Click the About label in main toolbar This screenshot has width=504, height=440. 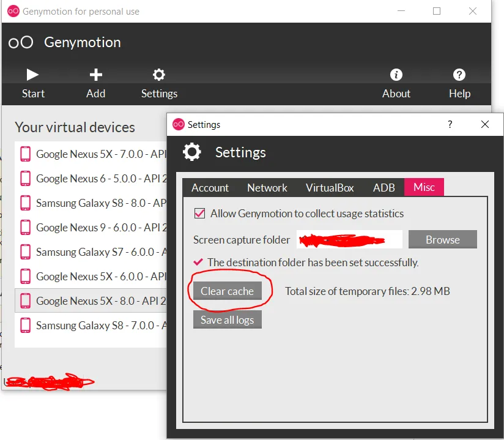pos(396,94)
